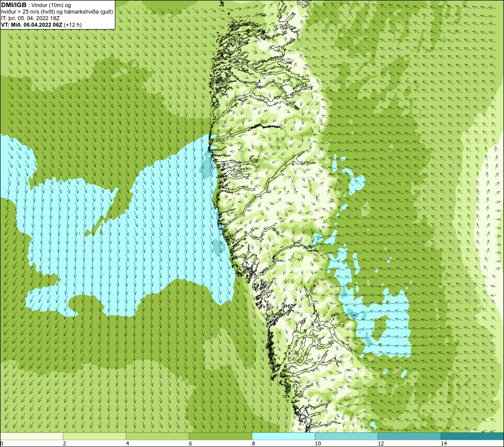Click the '10' label on the color scale
This screenshot has height=447, width=504.
pyautogui.click(x=318, y=443)
